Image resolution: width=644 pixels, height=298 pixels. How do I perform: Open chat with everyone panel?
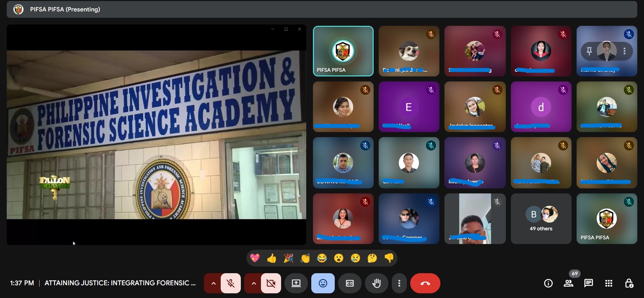(x=589, y=283)
